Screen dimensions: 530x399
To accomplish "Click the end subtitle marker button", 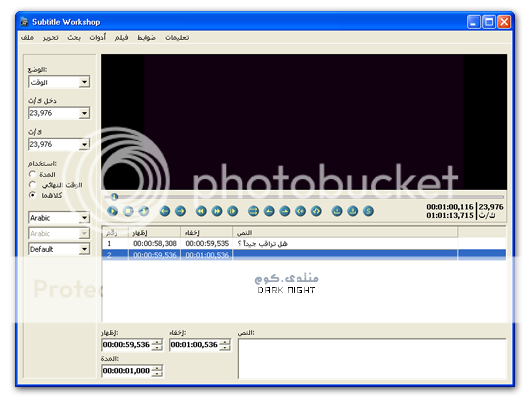I will click(316, 211).
